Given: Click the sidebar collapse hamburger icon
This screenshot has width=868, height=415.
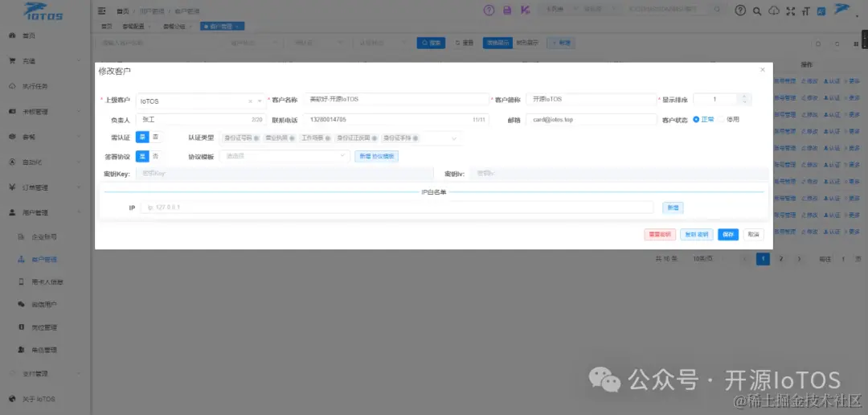Looking at the screenshot, I should coord(101,10).
